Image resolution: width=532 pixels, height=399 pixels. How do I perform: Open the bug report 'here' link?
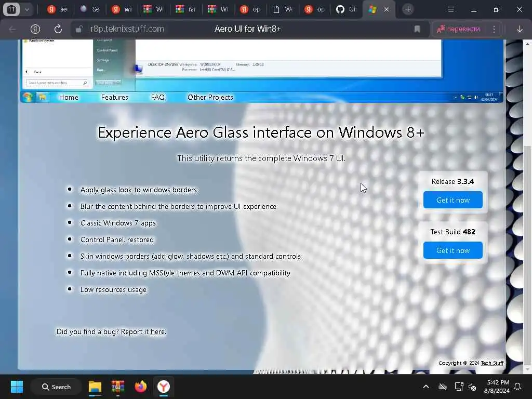coord(157,331)
